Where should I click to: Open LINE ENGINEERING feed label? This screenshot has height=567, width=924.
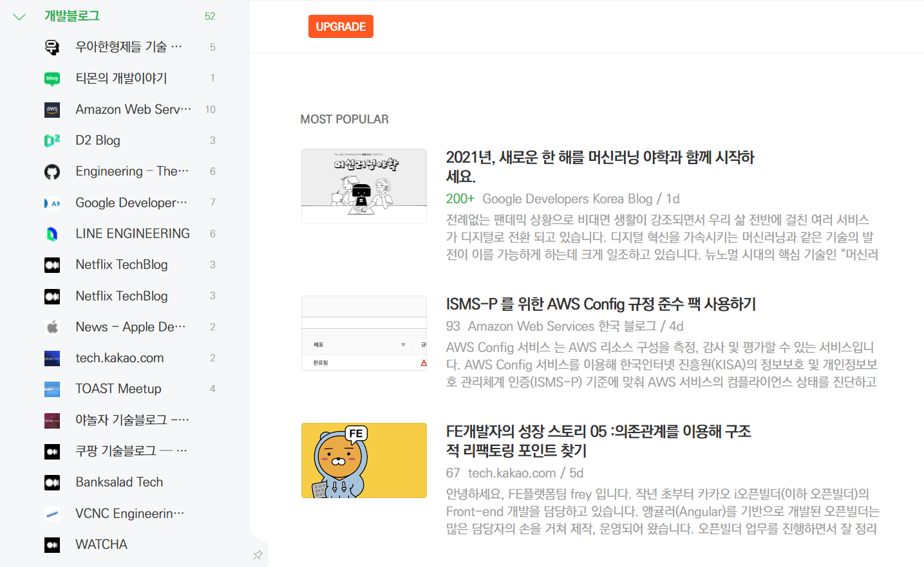click(133, 234)
